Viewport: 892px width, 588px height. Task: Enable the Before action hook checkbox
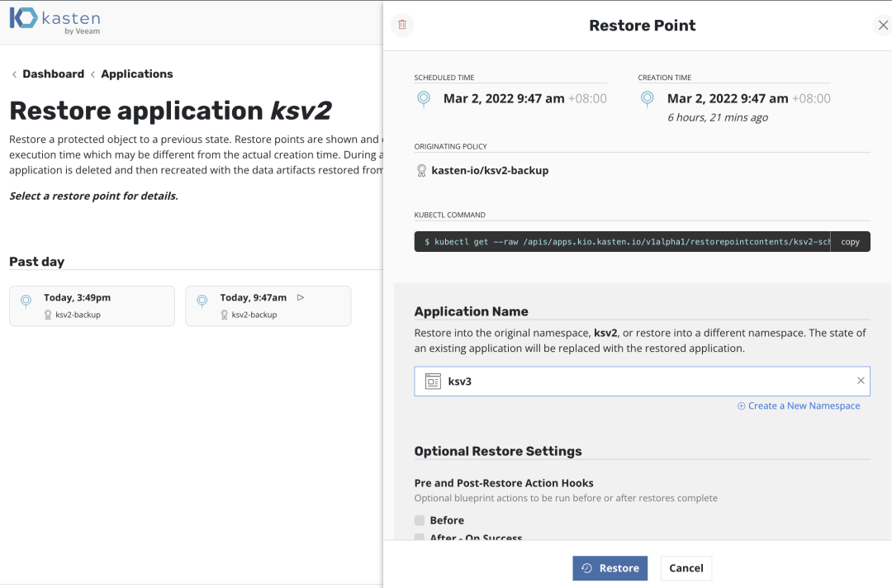point(420,519)
